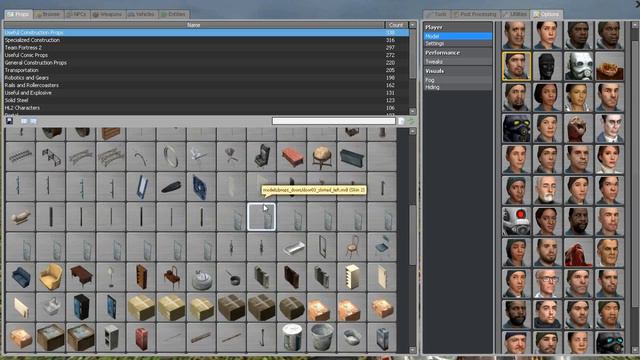Click the save icon below category list
Image resolution: width=640 pixels, height=360 pixels.
(9, 121)
